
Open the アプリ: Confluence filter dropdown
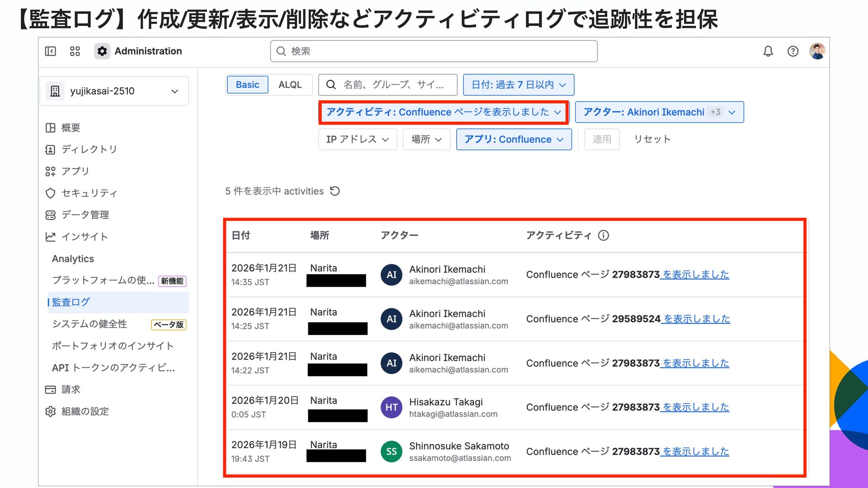tap(514, 139)
